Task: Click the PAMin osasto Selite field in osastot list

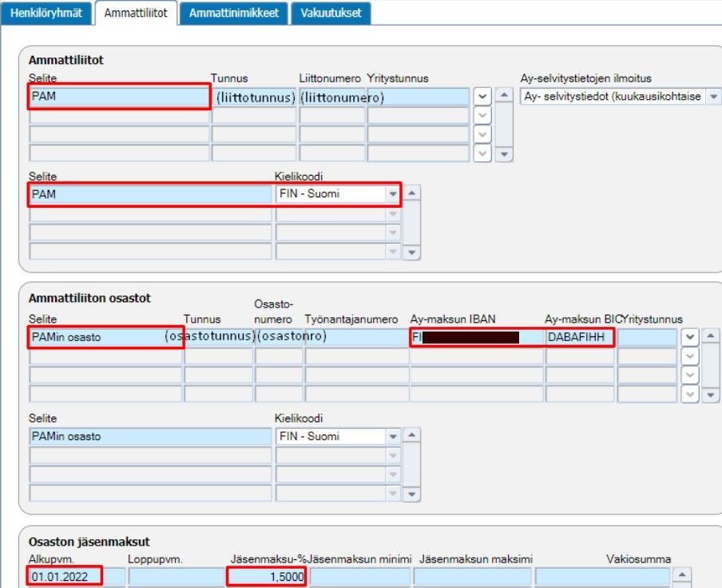Action: [x=105, y=337]
